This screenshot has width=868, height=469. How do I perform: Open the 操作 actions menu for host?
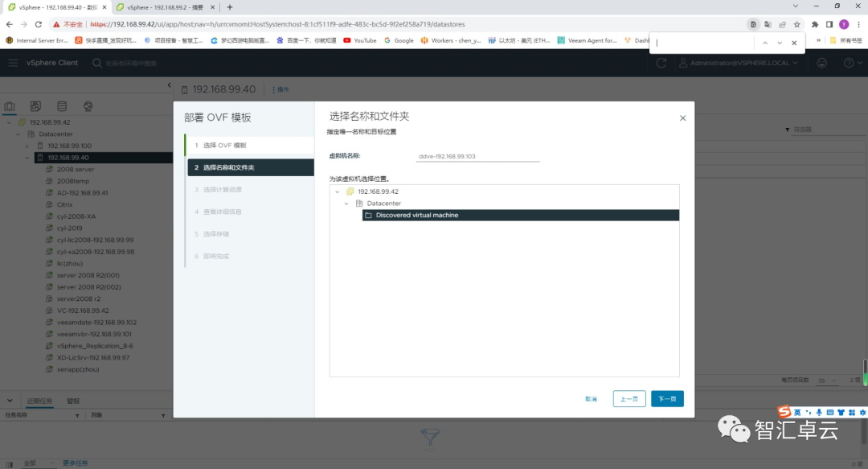click(x=280, y=90)
